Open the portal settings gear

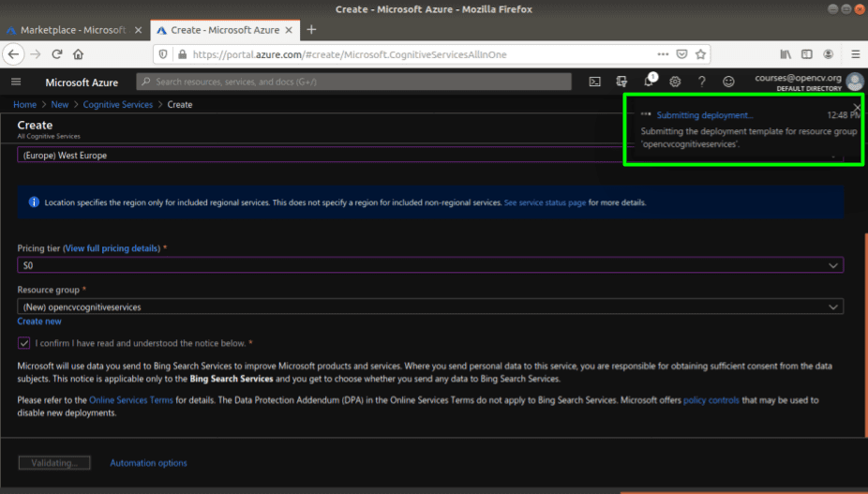coord(675,82)
